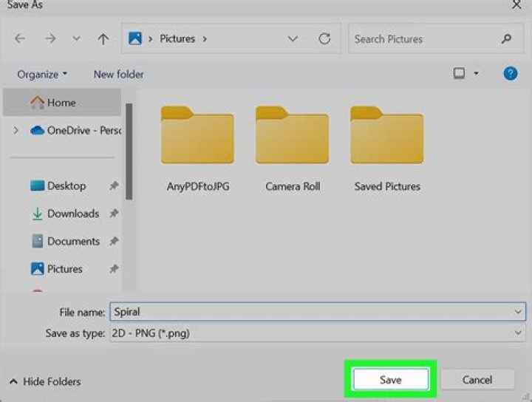Click the pin icon beside Documents

coord(114,241)
